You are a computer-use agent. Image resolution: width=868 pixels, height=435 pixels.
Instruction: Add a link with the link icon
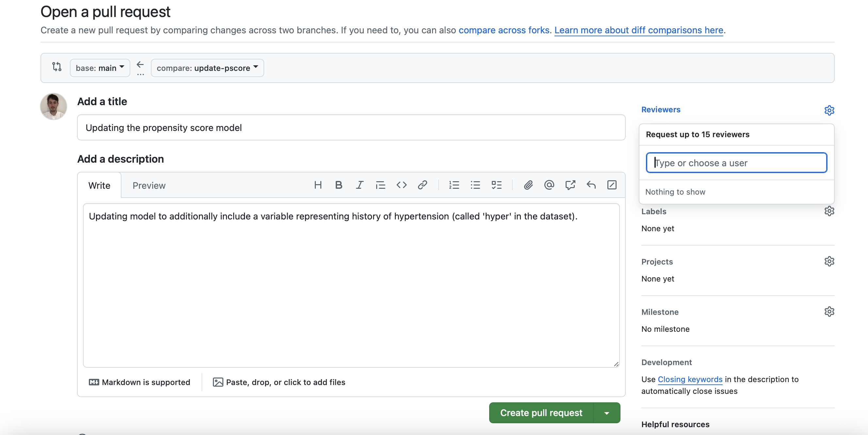click(x=422, y=185)
